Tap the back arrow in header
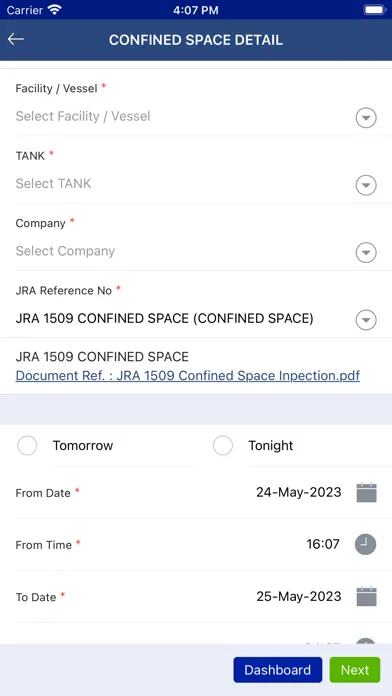The height and width of the screenshot is (696, 392). pos(16,39)
